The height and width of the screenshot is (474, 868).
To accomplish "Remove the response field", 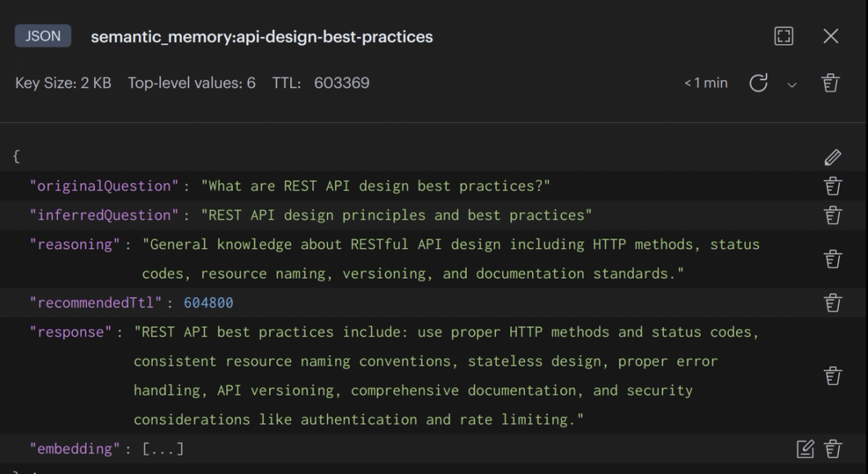I will [x=833, y=375].
